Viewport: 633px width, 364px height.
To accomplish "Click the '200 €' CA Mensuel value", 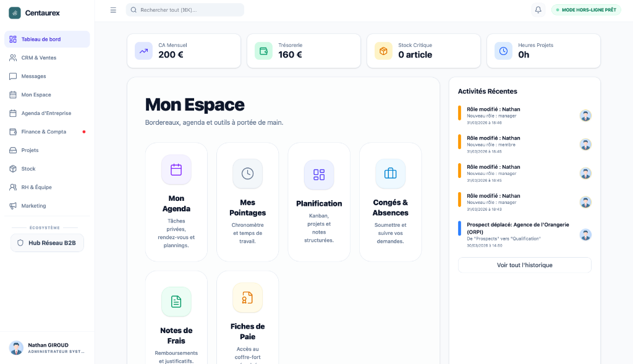I will pos(171,54).
